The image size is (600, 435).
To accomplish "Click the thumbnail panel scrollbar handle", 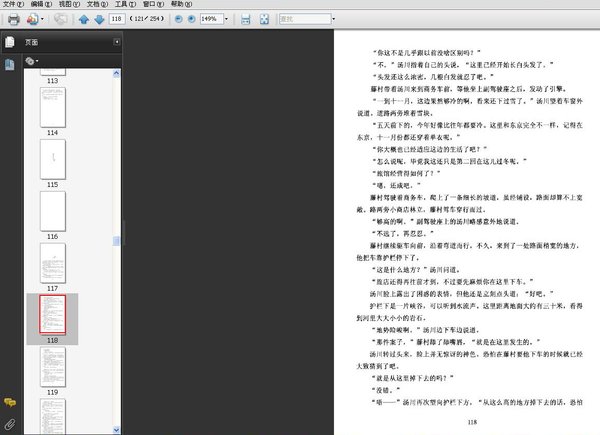I will [x=118, y=242].
